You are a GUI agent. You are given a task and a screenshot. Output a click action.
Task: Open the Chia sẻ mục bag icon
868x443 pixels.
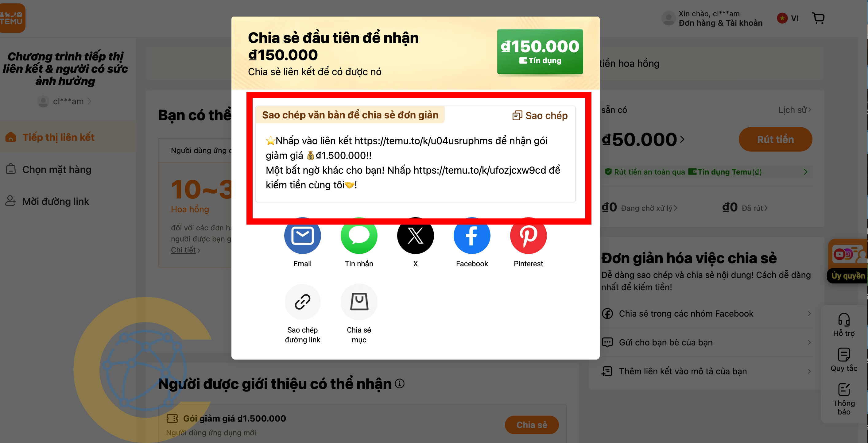coord(359,302)
